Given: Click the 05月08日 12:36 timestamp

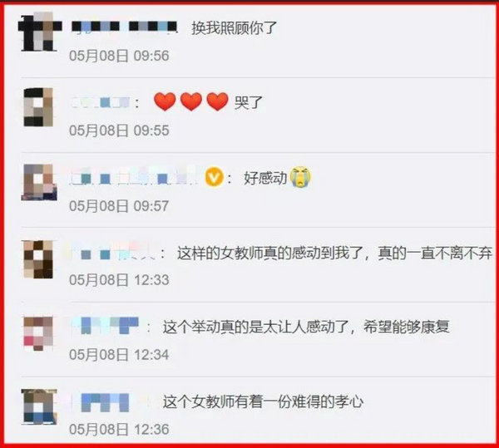Looking at the screenshot, I should pyautogui.click(x=119, y=430).
